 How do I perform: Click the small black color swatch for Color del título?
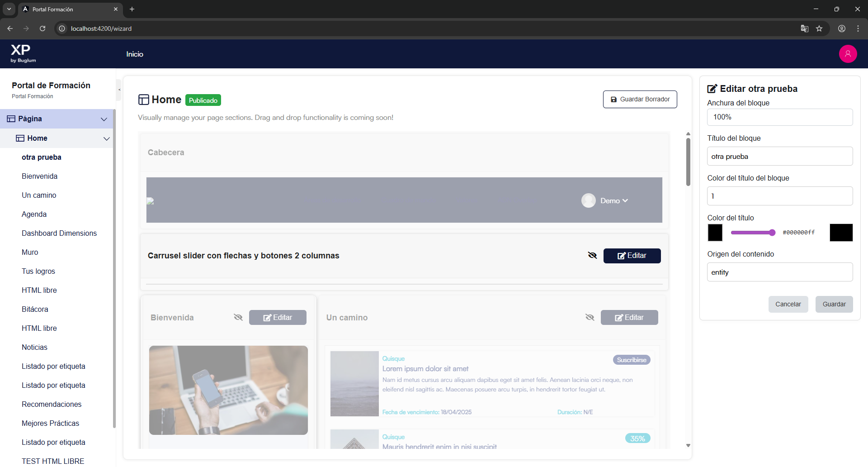715,233
